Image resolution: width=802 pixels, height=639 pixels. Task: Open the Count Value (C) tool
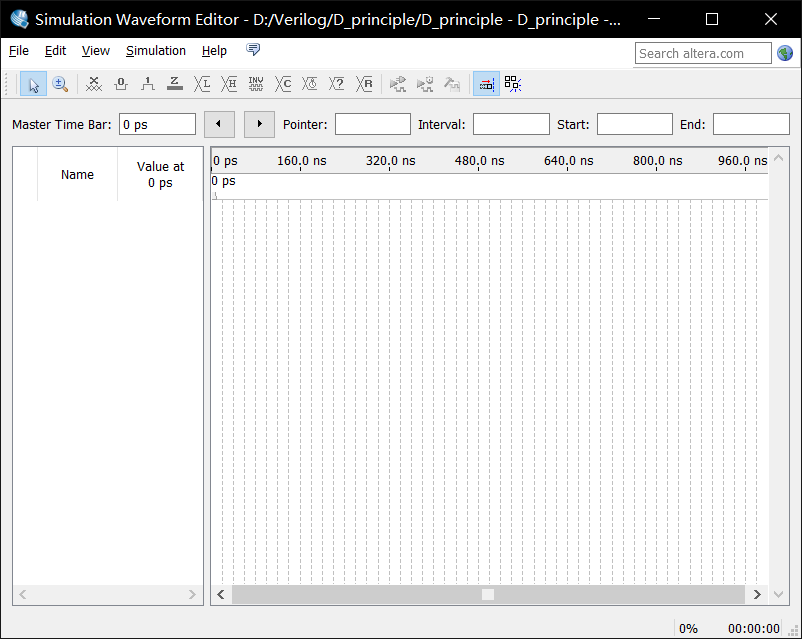point(283,84)
